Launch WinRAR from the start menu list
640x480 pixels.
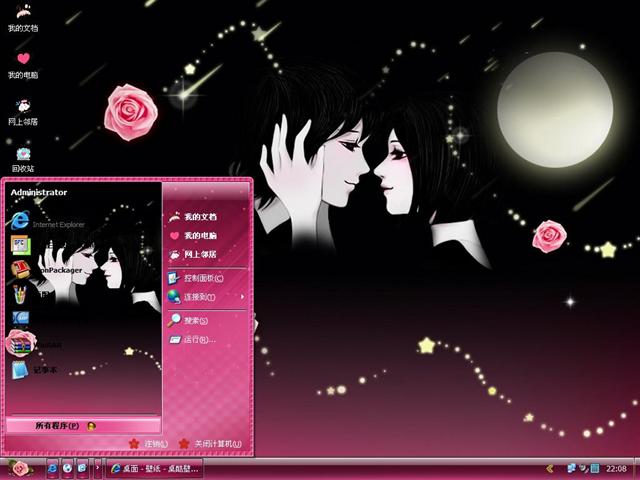click(x=40, y=344)
